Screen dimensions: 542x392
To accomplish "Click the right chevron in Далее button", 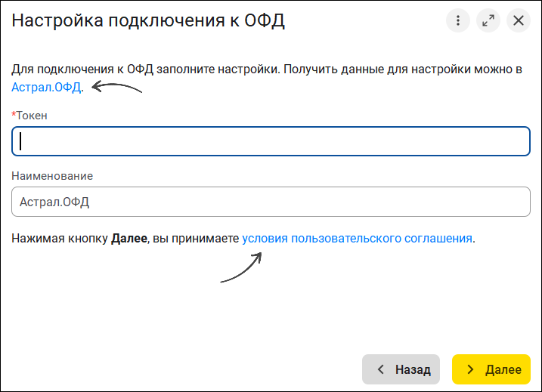I will (x=470, y=369).
